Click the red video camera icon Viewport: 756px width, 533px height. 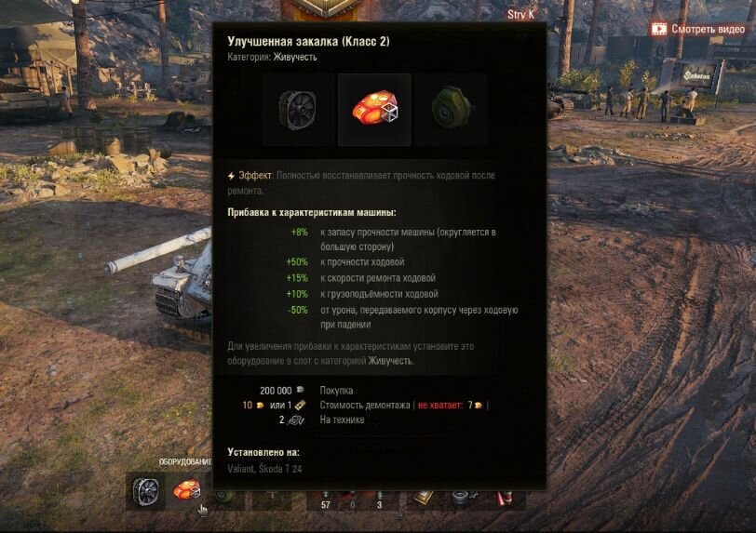pyautogui.click(x=658, y=29)
